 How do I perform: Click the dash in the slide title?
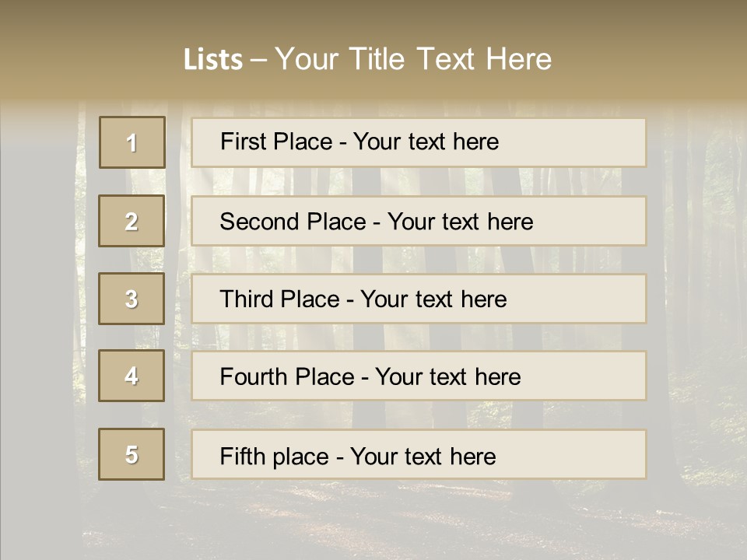tap(258, 60)
